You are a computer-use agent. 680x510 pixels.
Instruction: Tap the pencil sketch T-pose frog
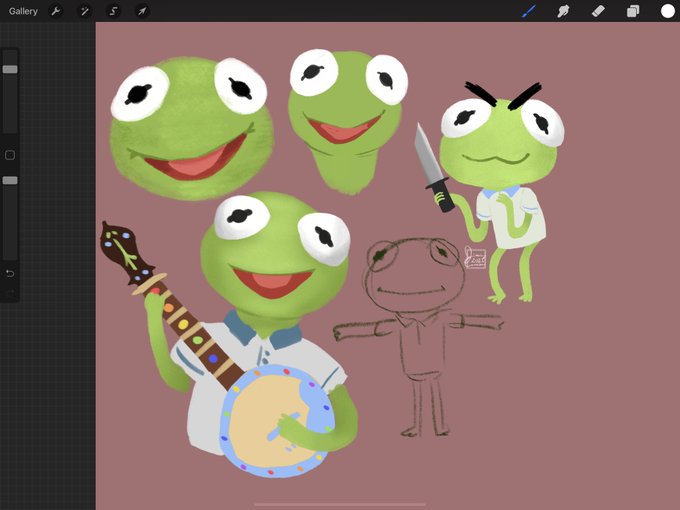pos(418,336)
